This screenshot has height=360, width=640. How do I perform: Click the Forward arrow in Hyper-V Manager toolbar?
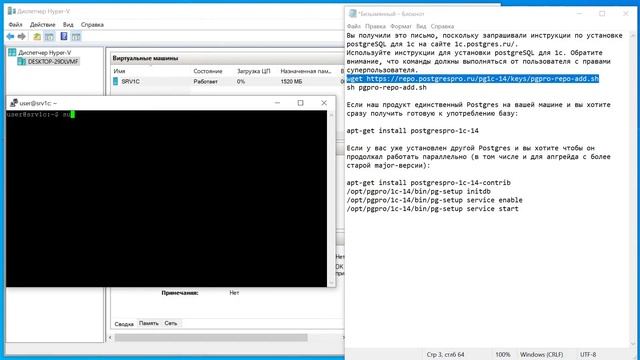point(22,37)
